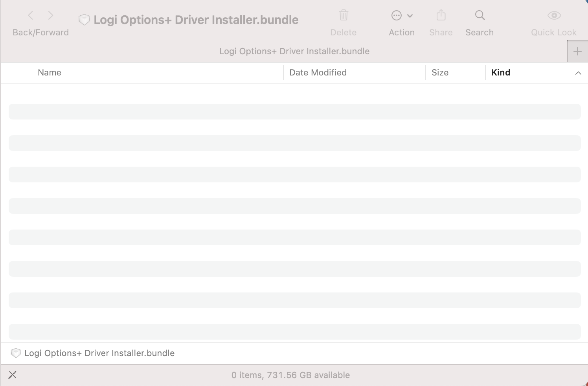Click the bundle name in the path bar
Screen dimensions: 588x386
[x=99, y=353]
